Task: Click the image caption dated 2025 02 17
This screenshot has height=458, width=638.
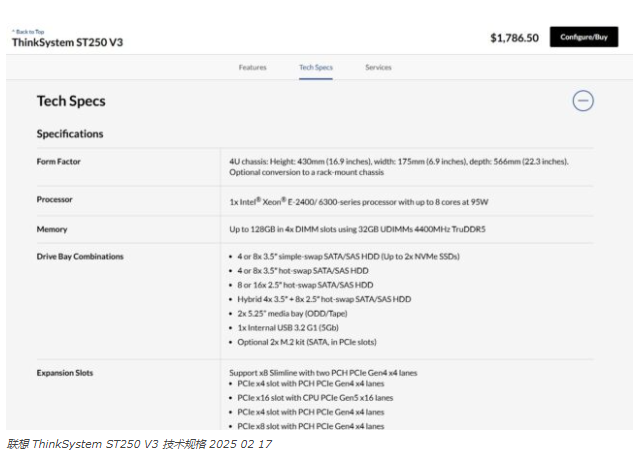Action: [139, 444]
